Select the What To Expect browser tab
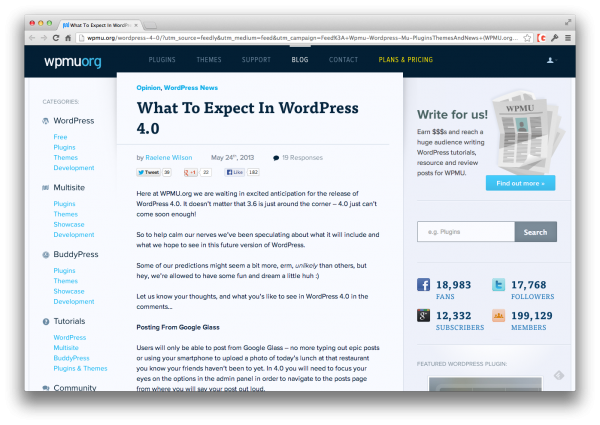Screen dimensions: 600x425 pyautogui.click(x=100, y=25)
